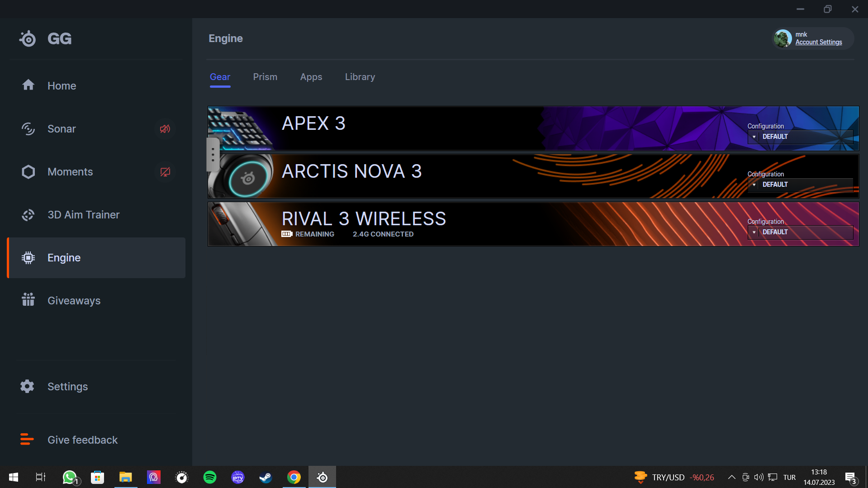This screenshot has width=868, height=488.
Task: Click the SteelSeries GG logo icon
Action: (28, 39)
